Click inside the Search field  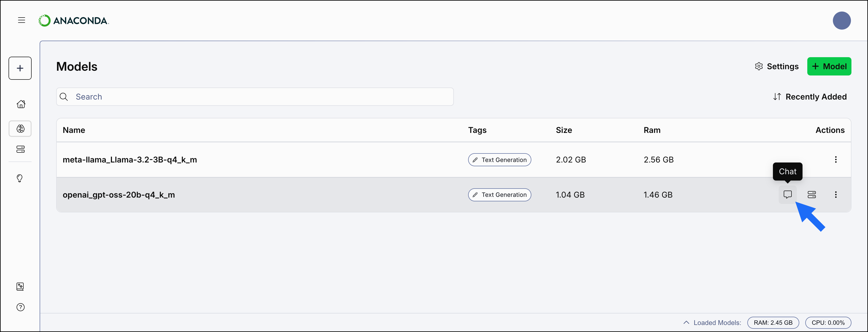tap(236, 97)
